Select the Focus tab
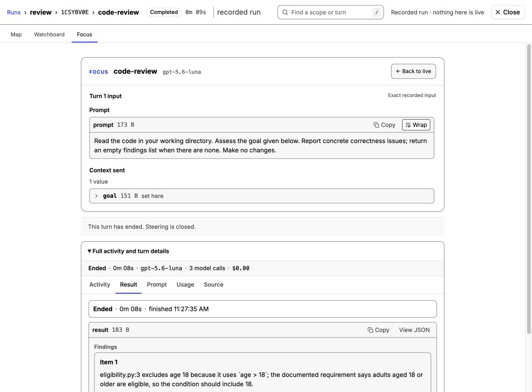The width and height of the screenshot is (532, 392). click(x=85, y=34)
